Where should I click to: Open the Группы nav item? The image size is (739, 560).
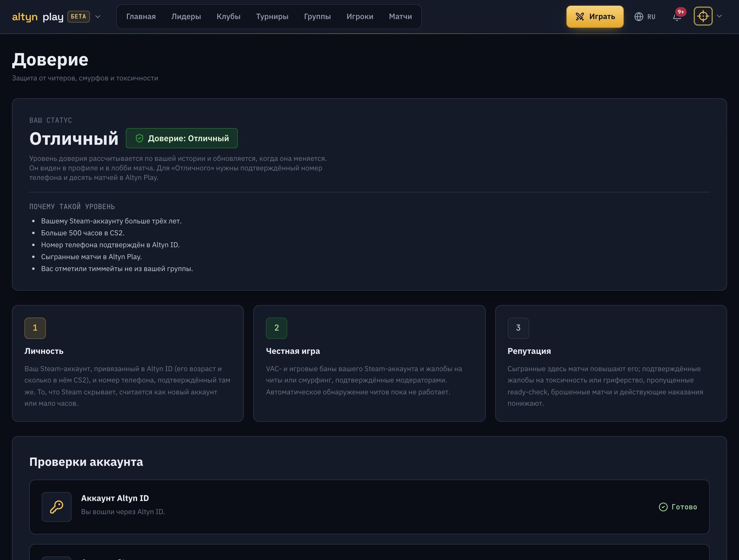317,17
